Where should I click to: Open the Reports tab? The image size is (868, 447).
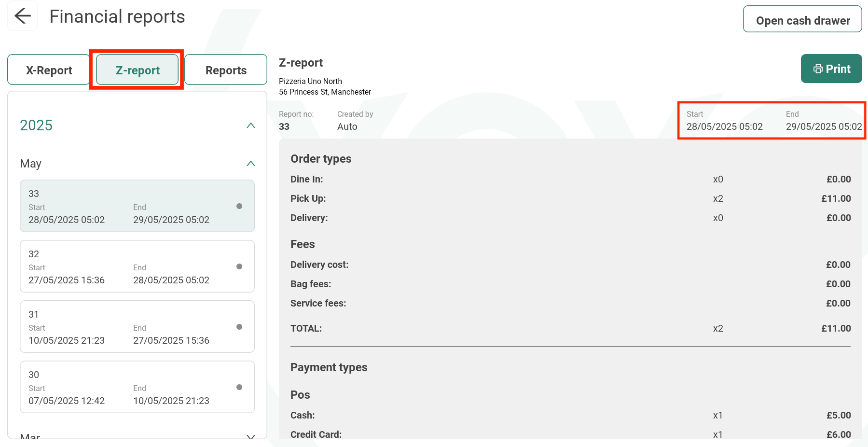[226, 70]
